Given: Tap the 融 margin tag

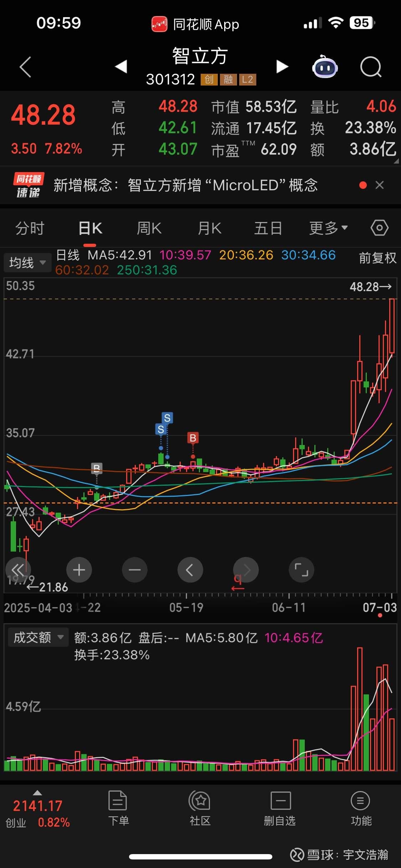Looking at the screenshot, I should click(x=228, y=79).
